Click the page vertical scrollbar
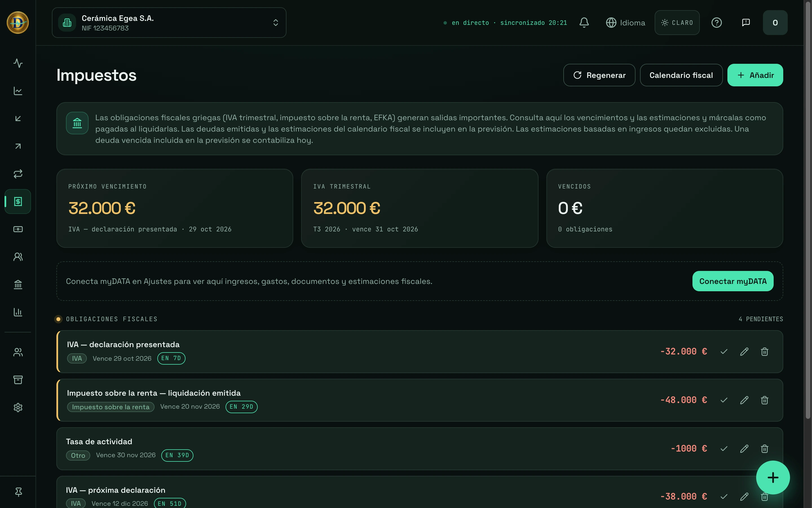The height and width of the screenshot is (508, 812). coord(808,210)
